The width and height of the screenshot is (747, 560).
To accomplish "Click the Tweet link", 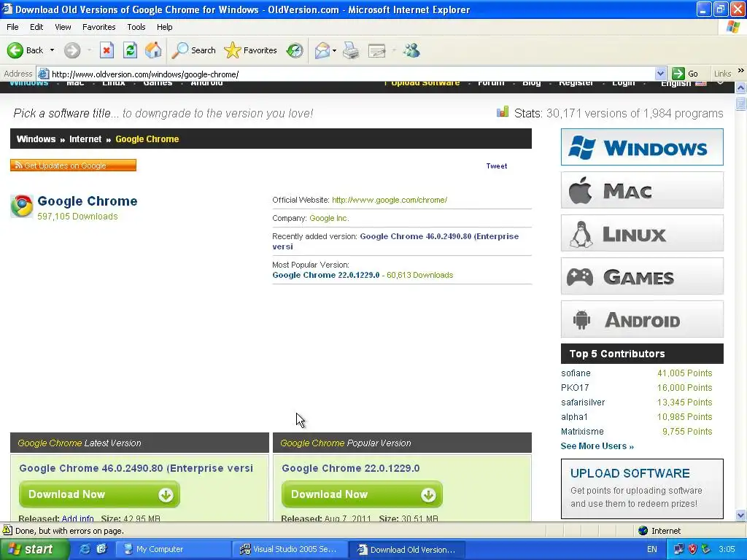I will (x=496, y=166).
